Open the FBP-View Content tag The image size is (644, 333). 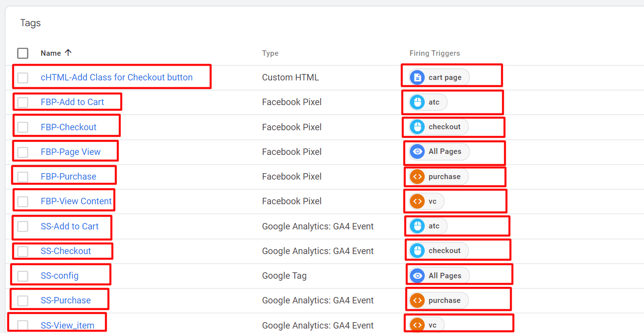tap(76, 201)
